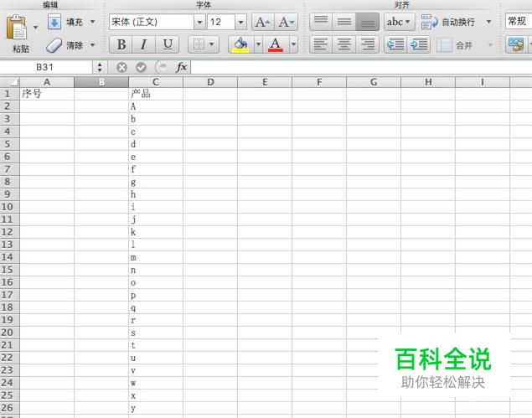Decrease the indent level
The width and height of the screenshot is (532, 418).
pos(395,44)
